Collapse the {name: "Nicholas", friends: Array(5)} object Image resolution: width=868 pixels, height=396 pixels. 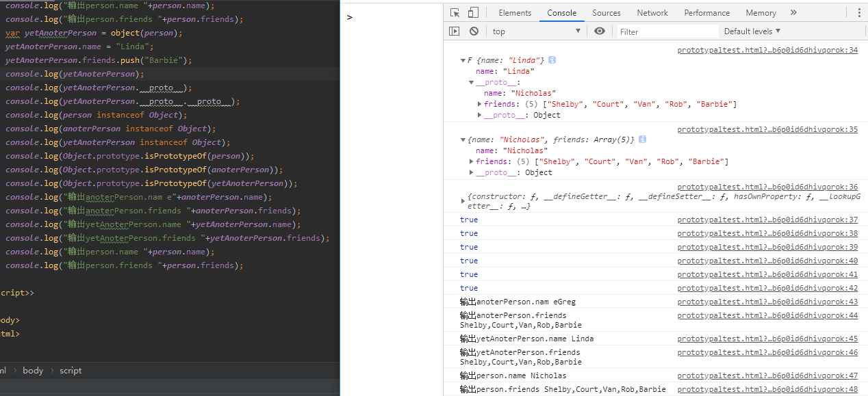(x=463, y=140)
